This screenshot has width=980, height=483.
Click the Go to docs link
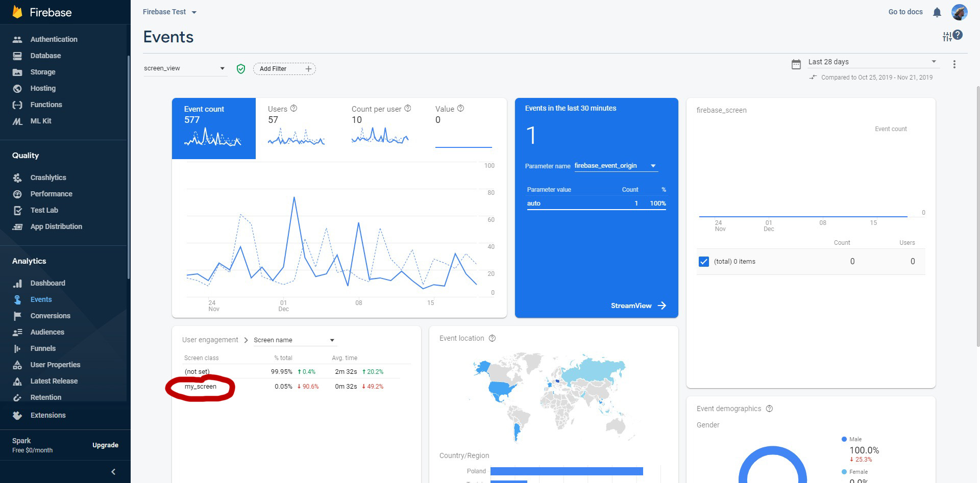905,12
